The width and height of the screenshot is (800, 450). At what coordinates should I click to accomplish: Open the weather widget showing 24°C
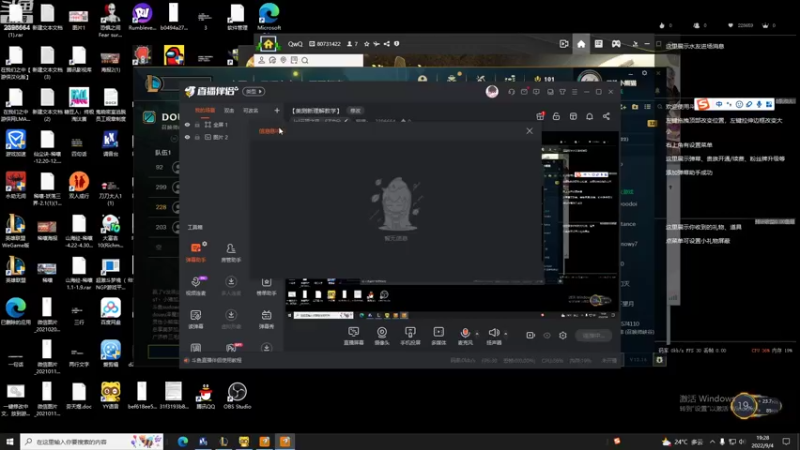click(682, 441)
